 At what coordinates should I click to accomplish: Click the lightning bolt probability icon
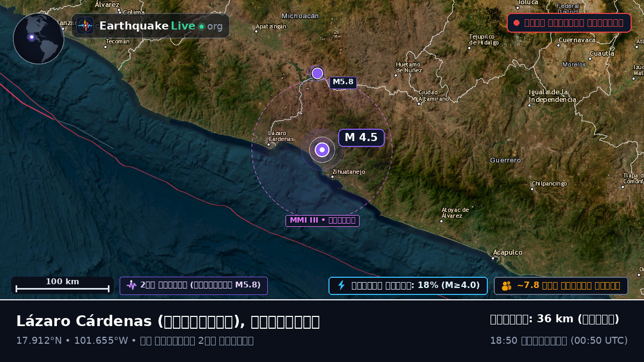tap(341, 285)
